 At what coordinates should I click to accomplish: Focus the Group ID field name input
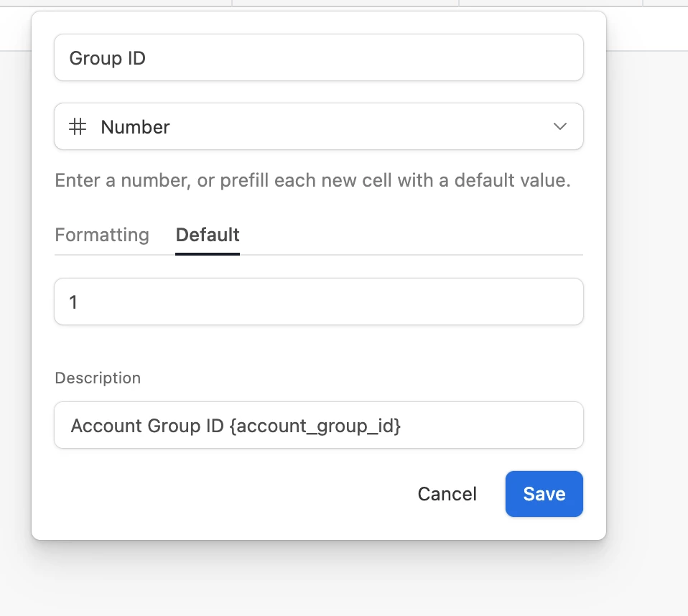319,57
